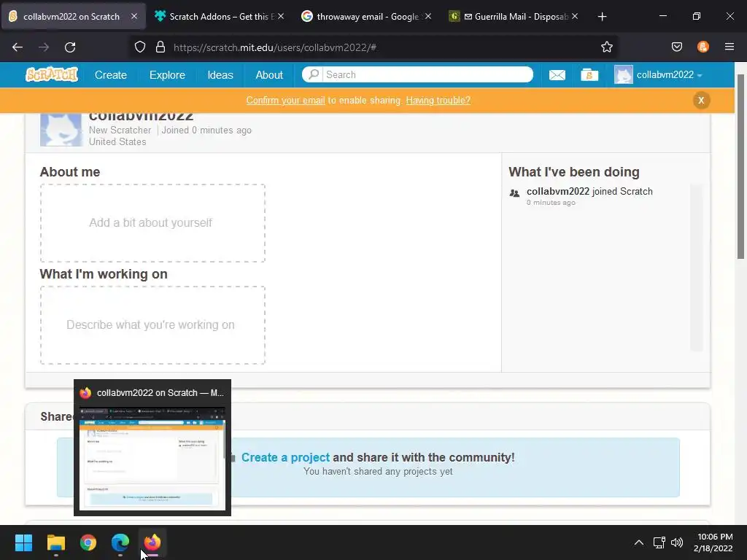This screenshot has width=747, height=560.
Task: Close the Guerrilla Mail tab
Action: click(575, 16)
